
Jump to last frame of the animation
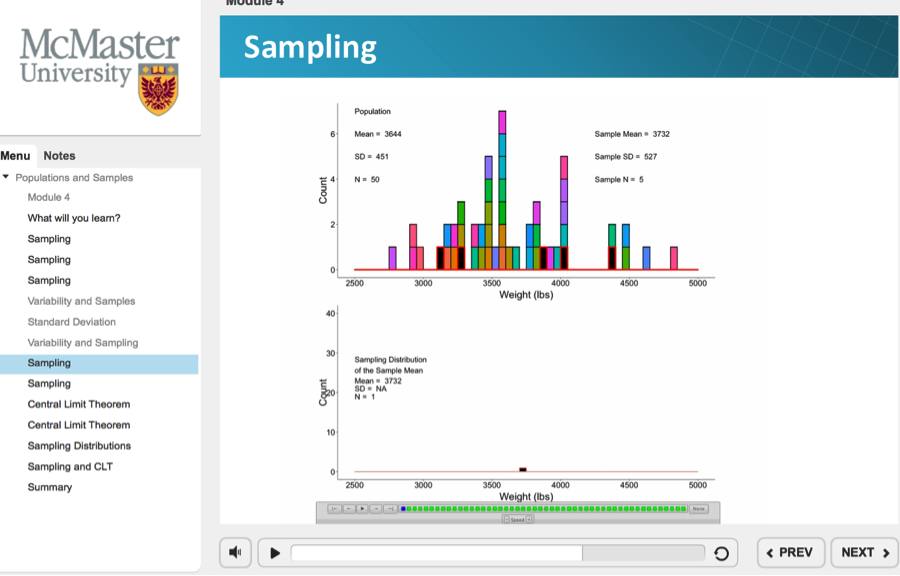(390, 509)
